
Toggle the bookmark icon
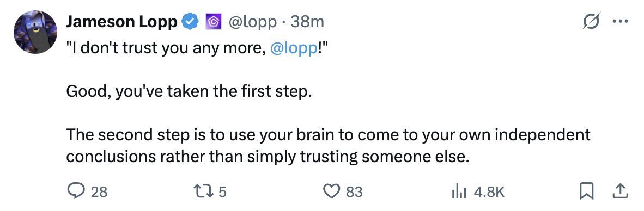pos(587,192)
